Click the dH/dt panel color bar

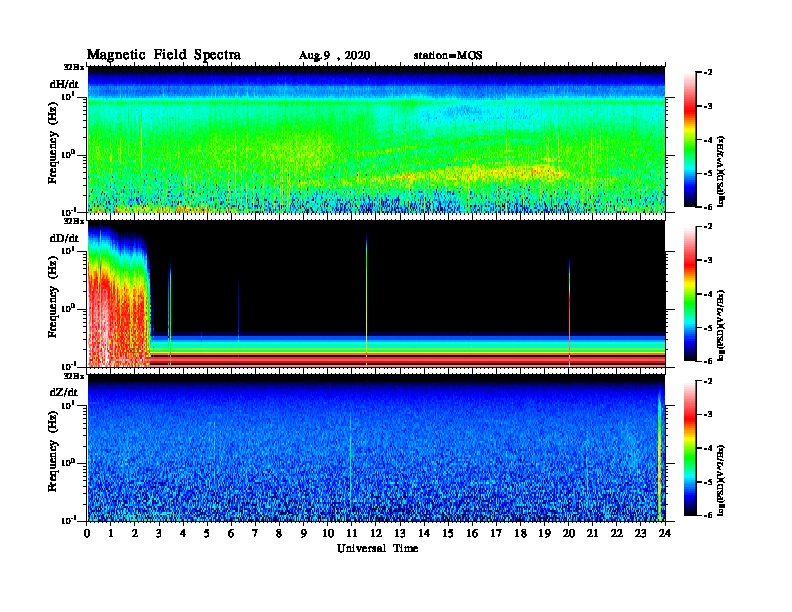690,140
